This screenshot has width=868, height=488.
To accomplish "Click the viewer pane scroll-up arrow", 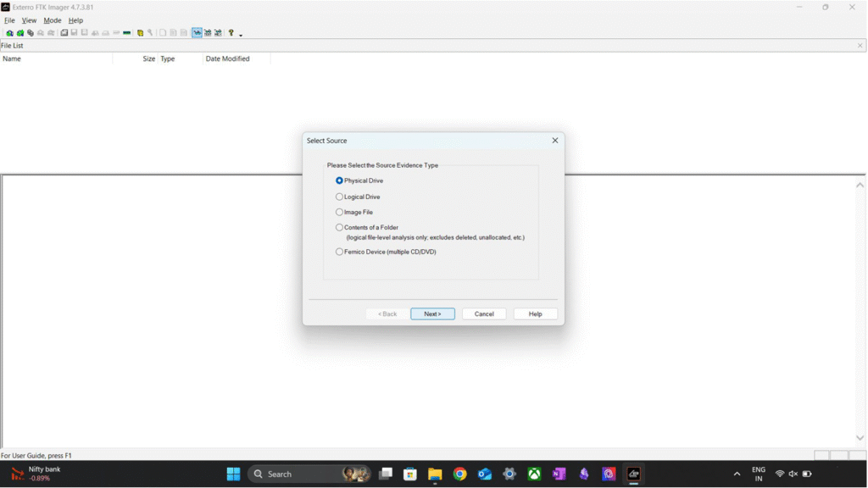I will tap(860, 185).
